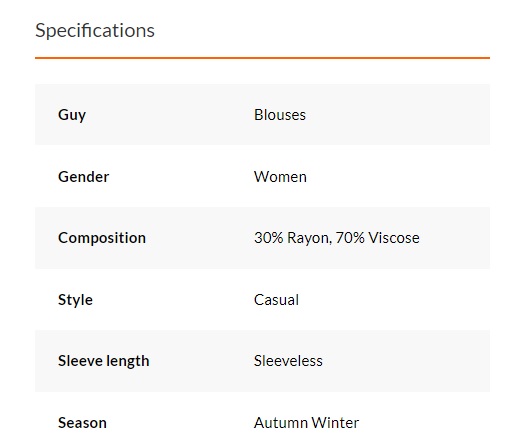Screen dimensions: 524x445
Task: Click the word length in Sleeve length
Action: (129, 362)
